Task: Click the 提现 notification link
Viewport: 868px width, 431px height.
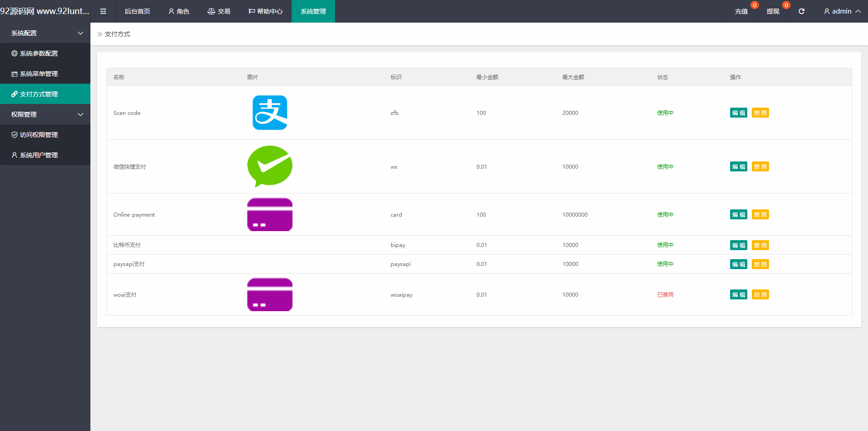Action: tap(773, 11)
